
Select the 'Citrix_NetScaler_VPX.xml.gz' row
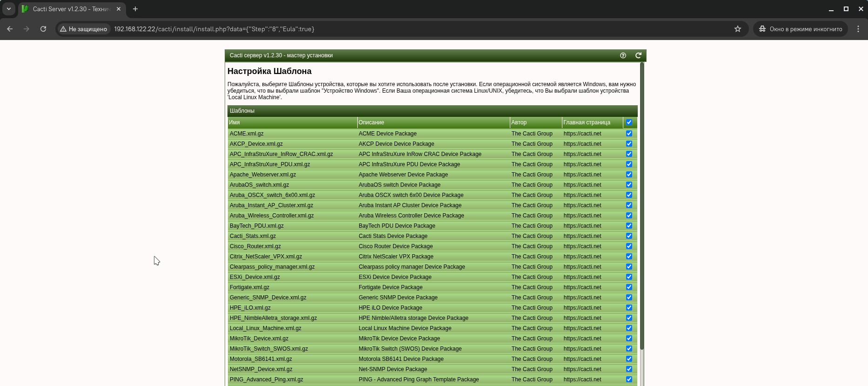433,257
